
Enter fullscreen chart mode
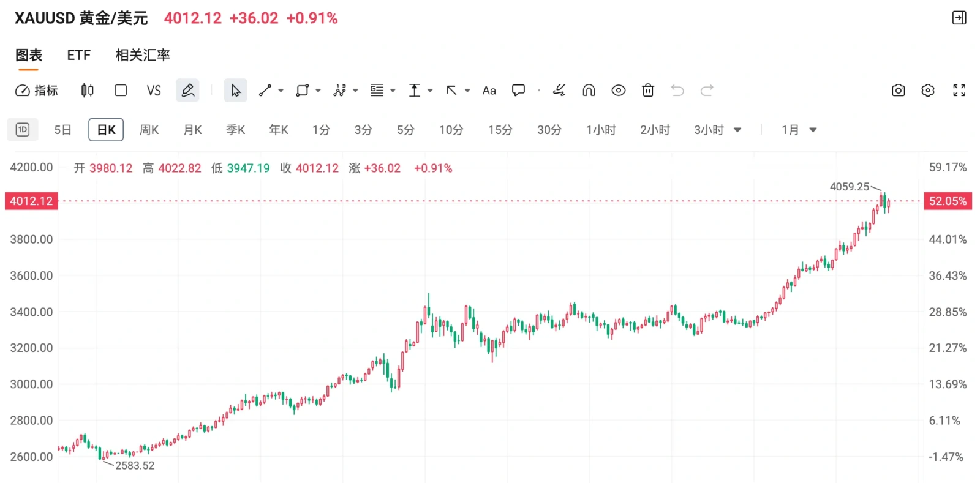(x=959, y=90)
